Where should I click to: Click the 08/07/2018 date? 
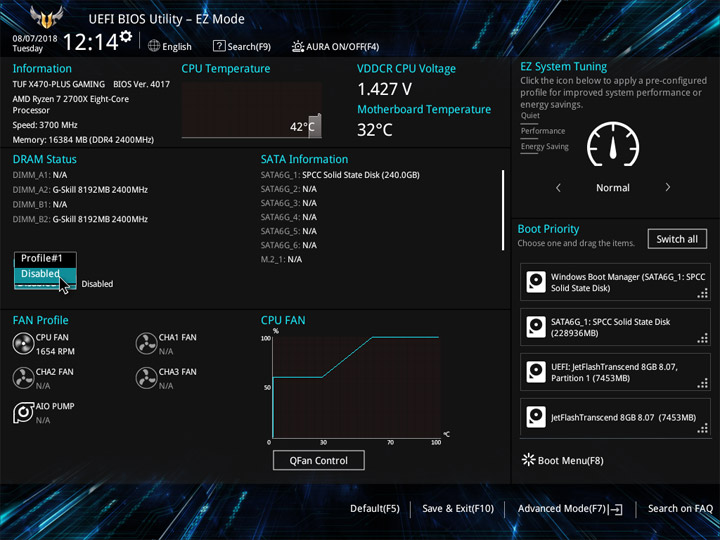coord(35,39)
